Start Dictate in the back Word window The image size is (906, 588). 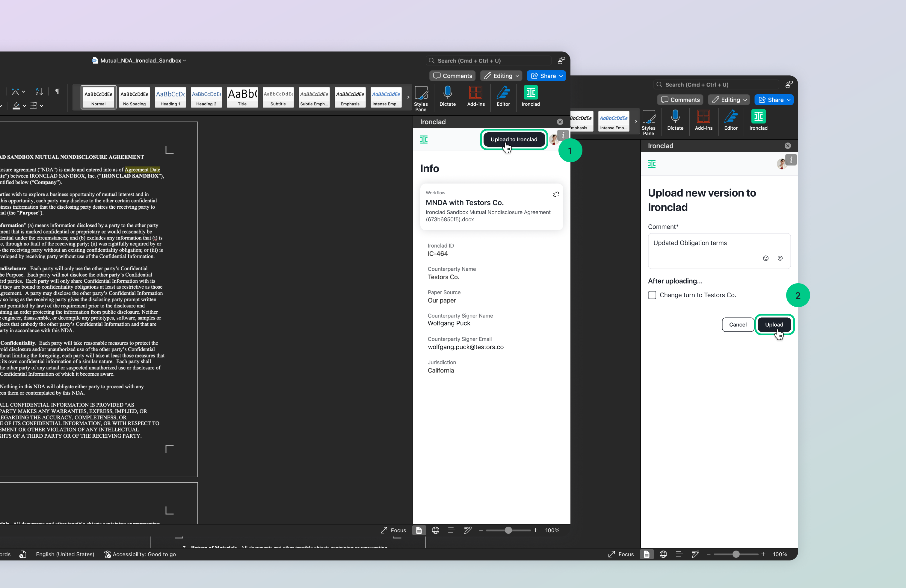[x=675, y=120]
